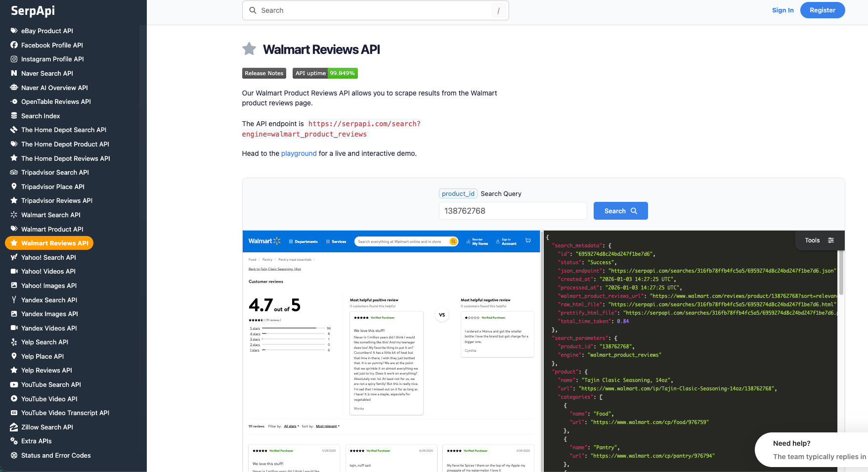Click the Yelp Search API icon
The width and height of the screenshot is (868, 472).
click(x=14, y=342)
